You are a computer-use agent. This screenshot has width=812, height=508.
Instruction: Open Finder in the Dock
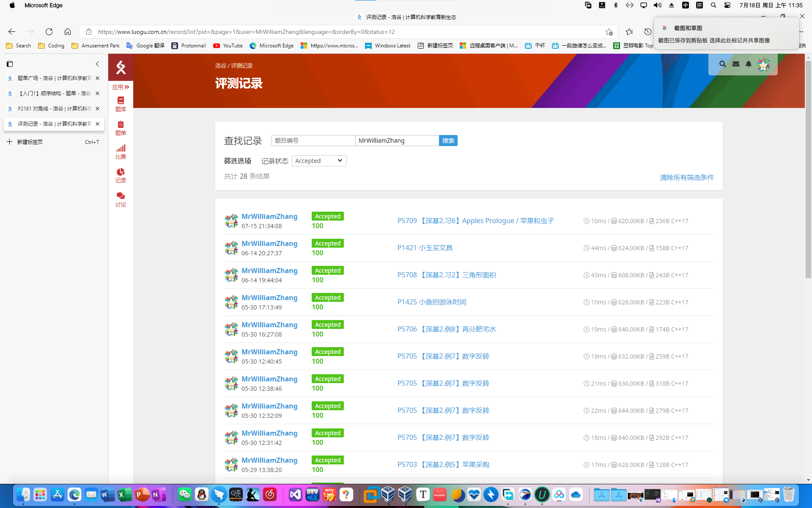[23, 494]
